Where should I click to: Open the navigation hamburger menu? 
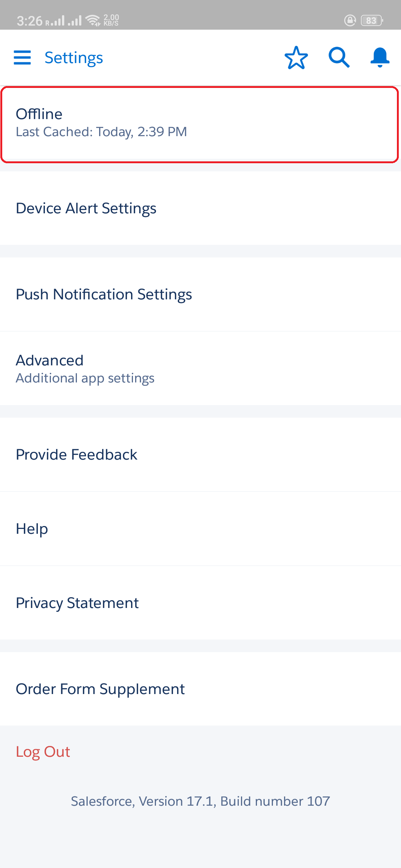click(22, 57)
